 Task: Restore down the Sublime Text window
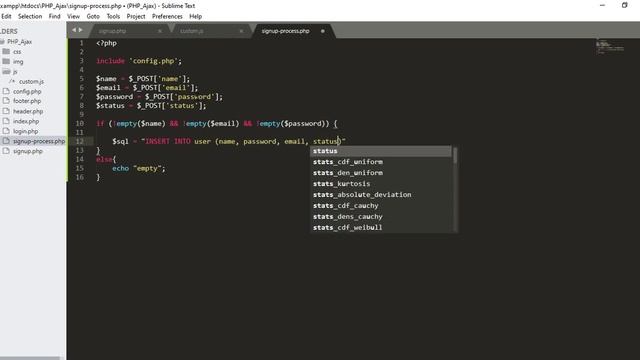coord(624,5)
